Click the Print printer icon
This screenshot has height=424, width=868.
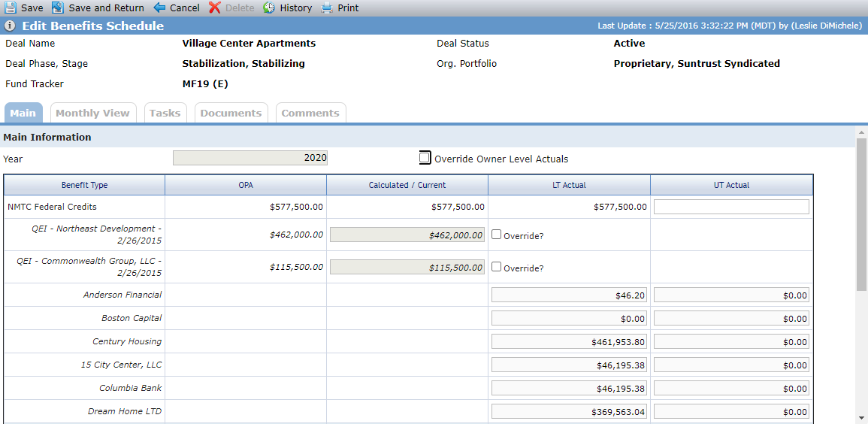click(327, 8)
